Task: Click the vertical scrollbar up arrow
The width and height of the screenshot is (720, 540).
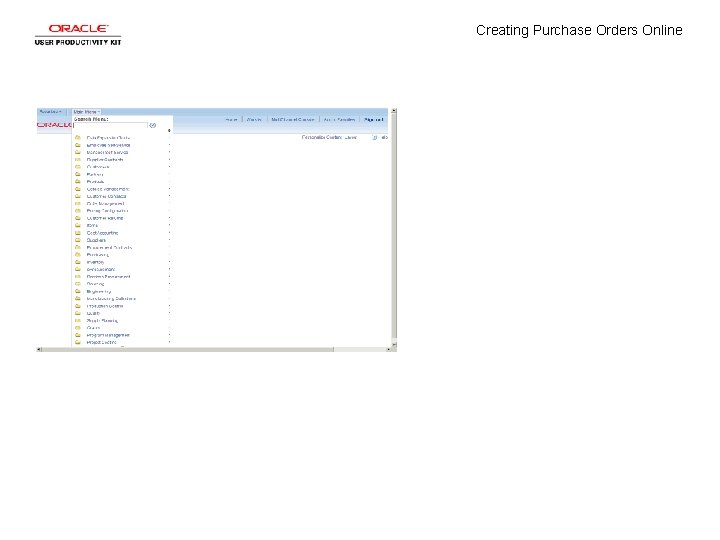Action: pyautogui.click(x=394, y=111)
